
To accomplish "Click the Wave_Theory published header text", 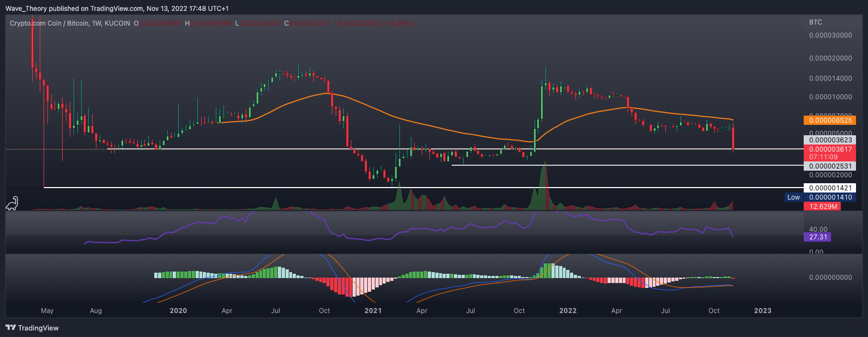I will [x=117, y=9].
